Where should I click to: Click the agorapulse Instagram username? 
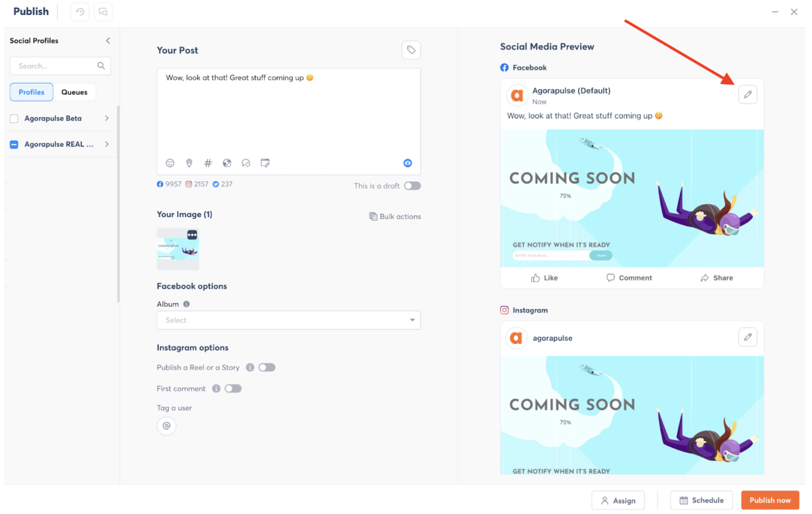553,338
